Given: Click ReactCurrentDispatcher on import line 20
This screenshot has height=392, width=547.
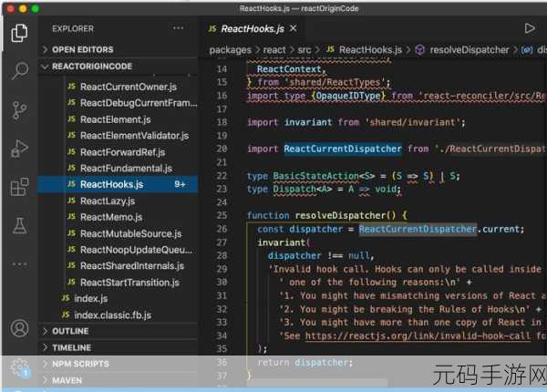Looking at the screenshot, I should [x=343, y=149].
